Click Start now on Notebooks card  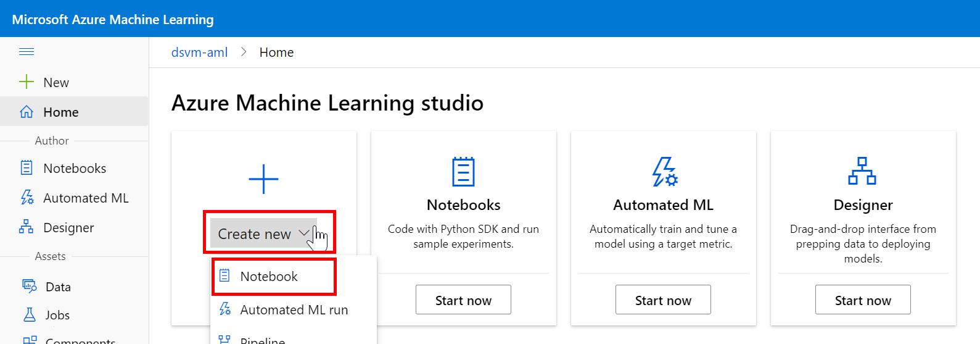pyautogui.click(x=463, y=300)
